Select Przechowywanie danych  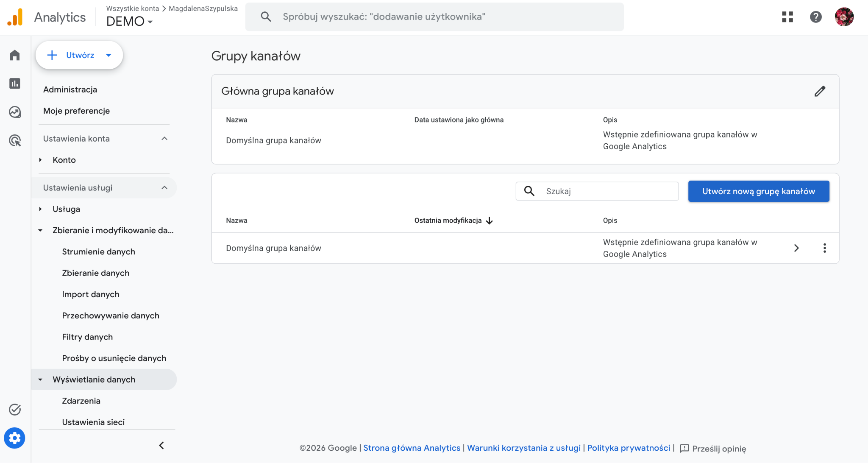click(111, 315)
